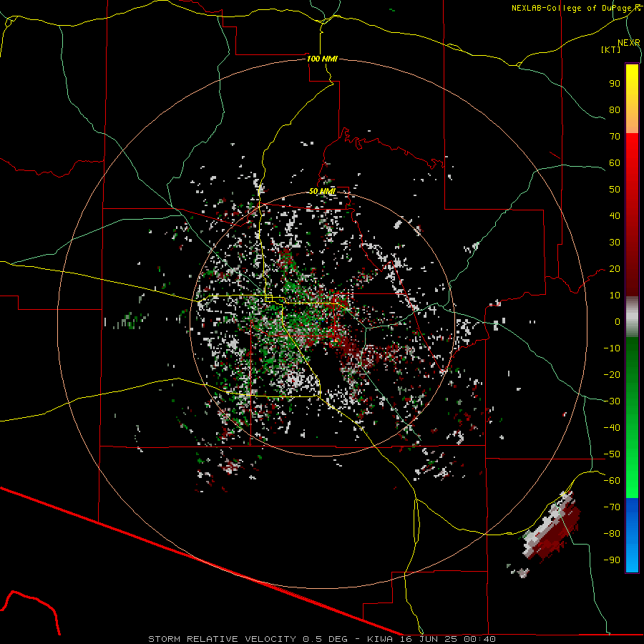Viewport: 644px width, 644px height.
Task: Select the positive 70 scale value
Action: pos(615,137)
